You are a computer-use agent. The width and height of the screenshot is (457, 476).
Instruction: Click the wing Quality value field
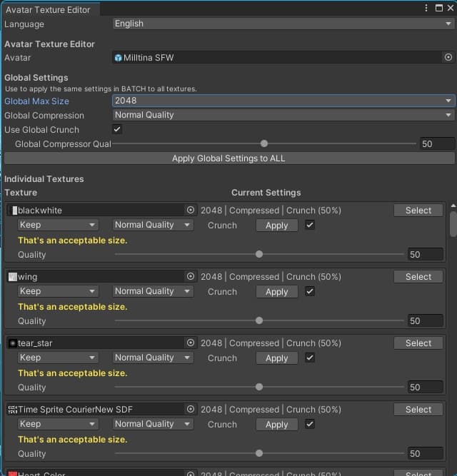point(425,321)
